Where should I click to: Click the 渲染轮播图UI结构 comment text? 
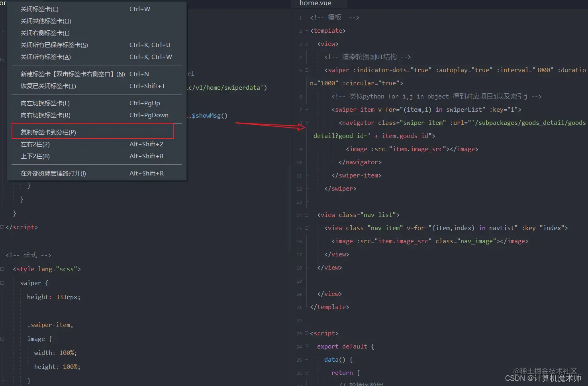367,57
